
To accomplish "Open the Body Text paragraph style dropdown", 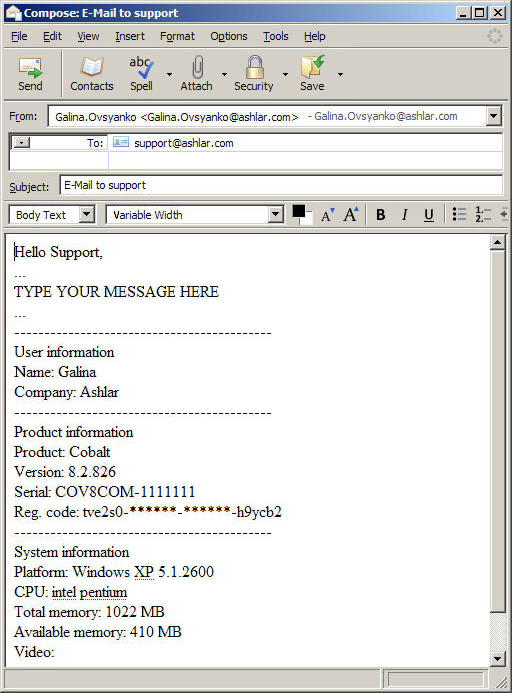I will (x=87, y=215).
